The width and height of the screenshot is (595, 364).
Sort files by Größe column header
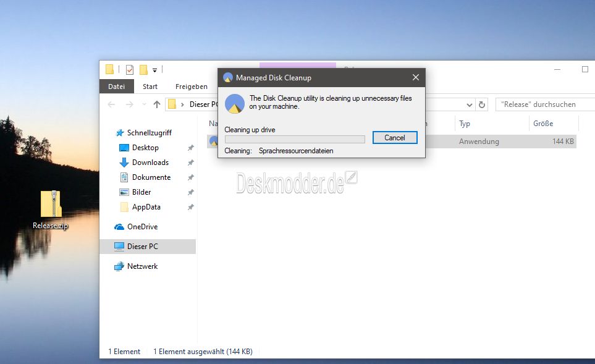[x=543, y=124]
